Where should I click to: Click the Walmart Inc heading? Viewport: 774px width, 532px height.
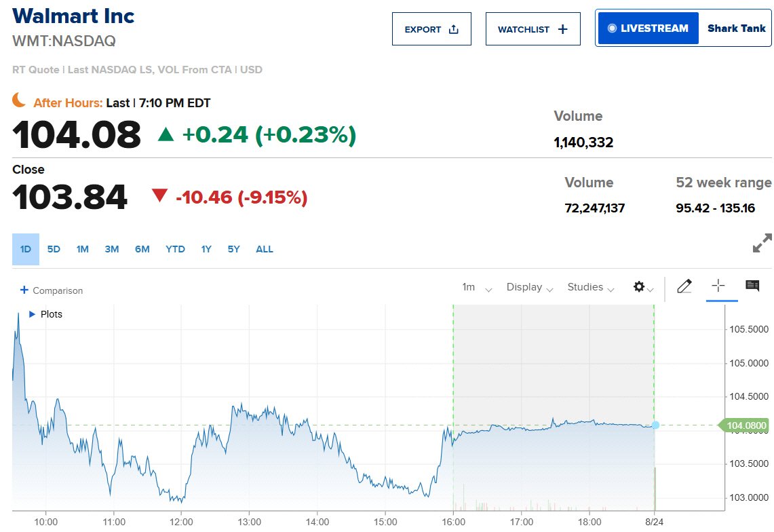tap(73, 16)
